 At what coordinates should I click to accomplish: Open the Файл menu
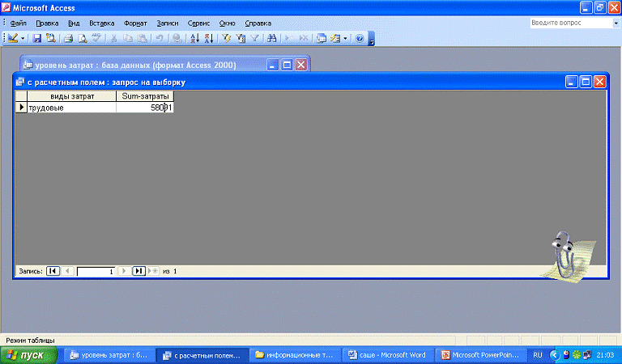pos(19,23)
